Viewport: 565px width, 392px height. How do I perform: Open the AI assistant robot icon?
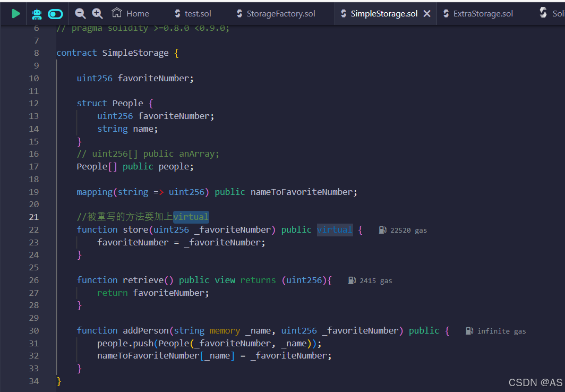click(x=36, y=13)
